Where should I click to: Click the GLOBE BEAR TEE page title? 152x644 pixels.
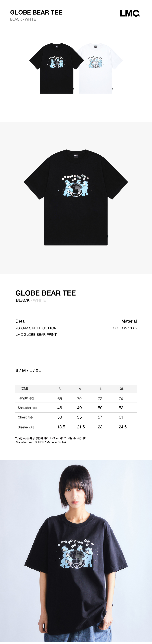click(x=36, y=13)
